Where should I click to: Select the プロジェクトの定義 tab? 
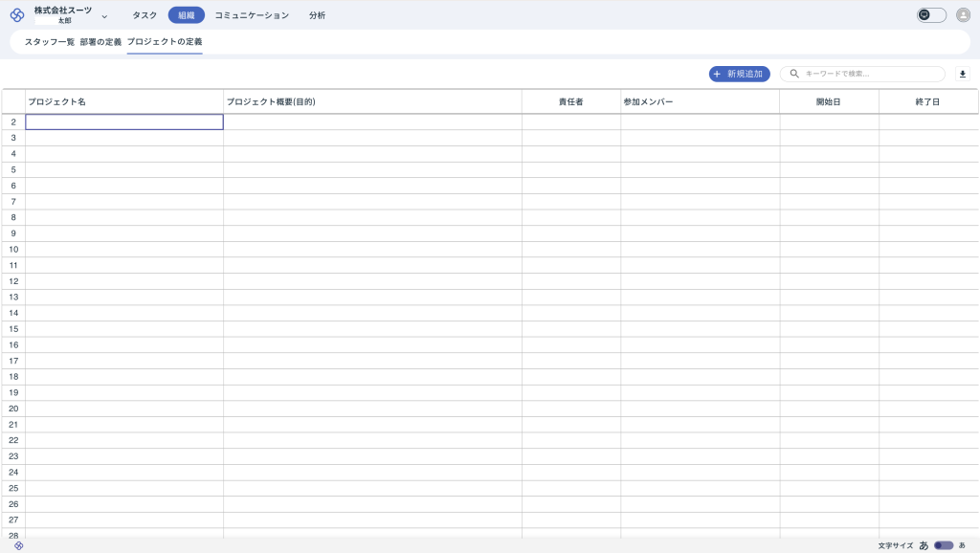pos(165,42)
